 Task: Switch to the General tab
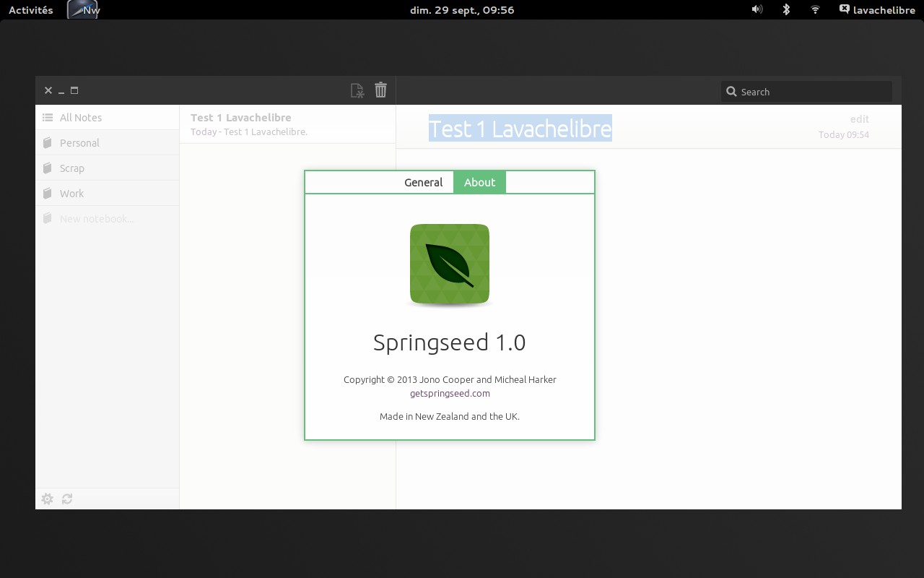(x=423, y=182)
